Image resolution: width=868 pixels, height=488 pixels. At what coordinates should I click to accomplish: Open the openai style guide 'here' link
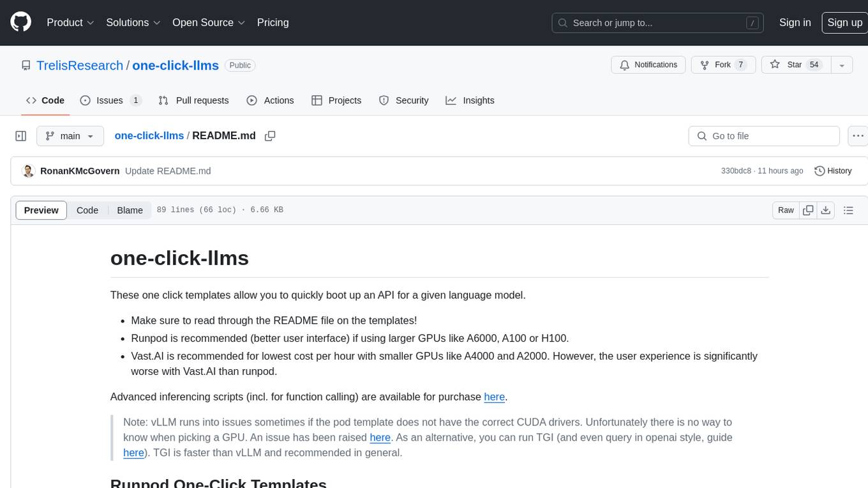click(133, 453)
